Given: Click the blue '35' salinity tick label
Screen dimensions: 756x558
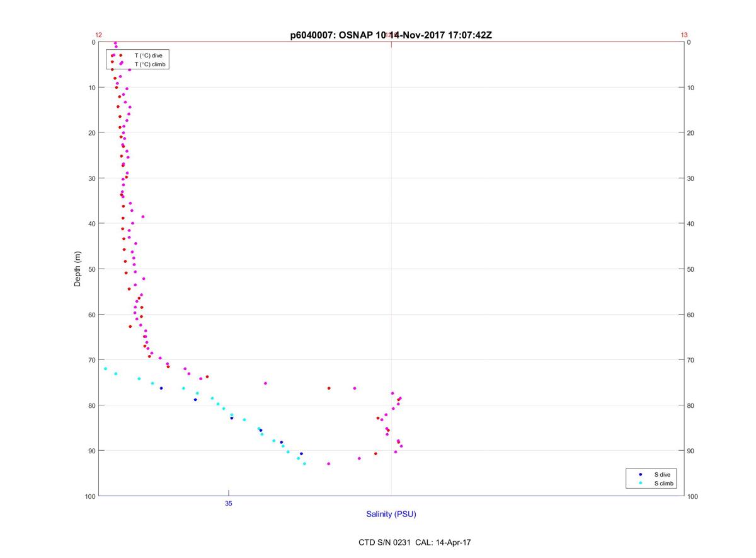Looking at the screenshot, I should (229, 504).
